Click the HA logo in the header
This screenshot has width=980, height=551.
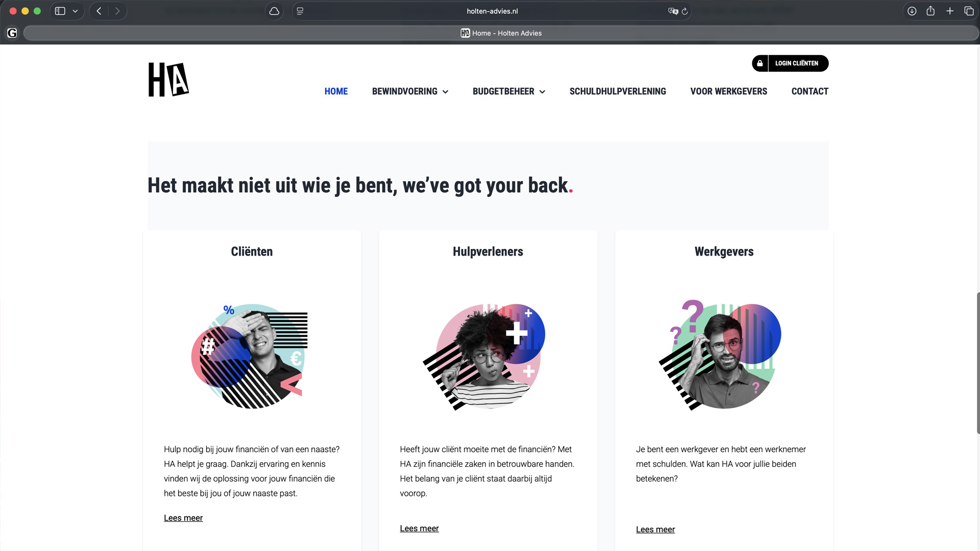point(168,80)
